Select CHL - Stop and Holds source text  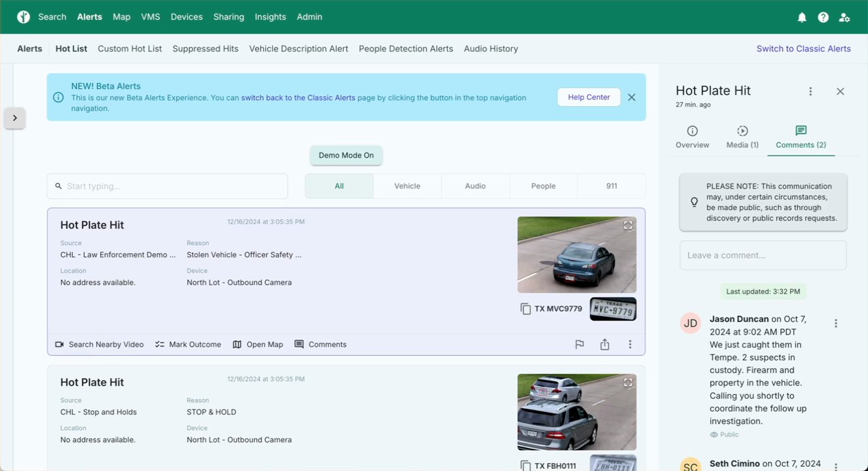pos(98,412)
